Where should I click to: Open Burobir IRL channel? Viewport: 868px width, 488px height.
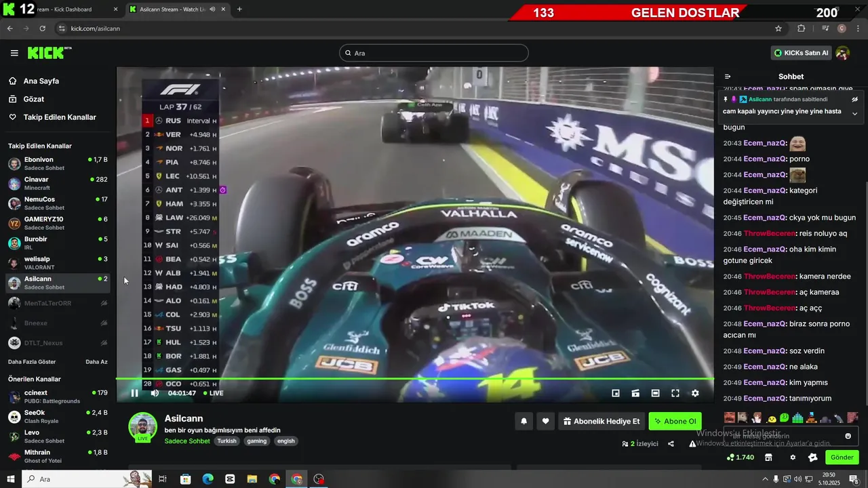tap(58, 243)
